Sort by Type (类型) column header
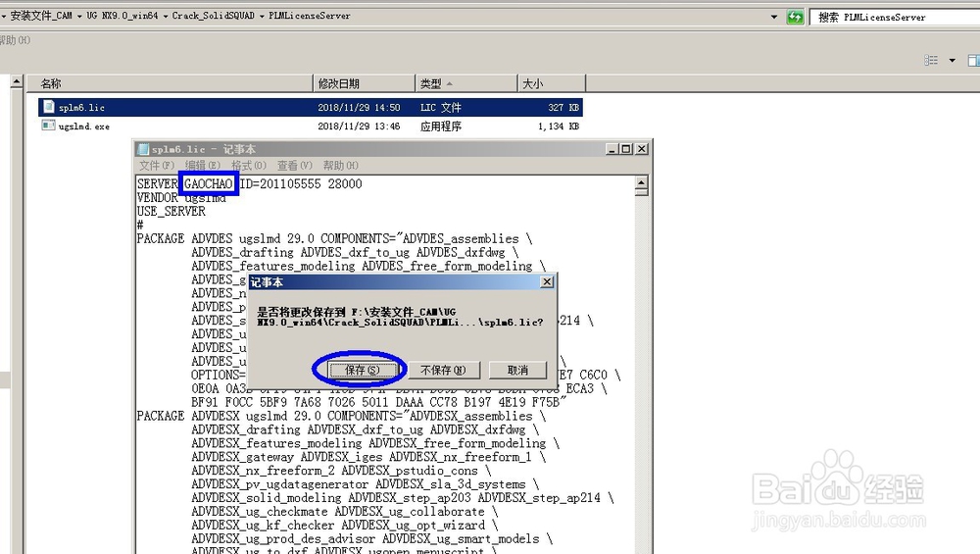This screenshot has width=980, height=554. 466,83
